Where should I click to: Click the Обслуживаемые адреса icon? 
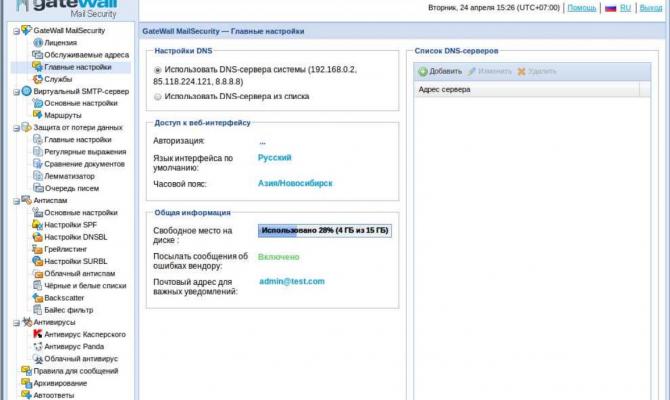coord(38,55)
